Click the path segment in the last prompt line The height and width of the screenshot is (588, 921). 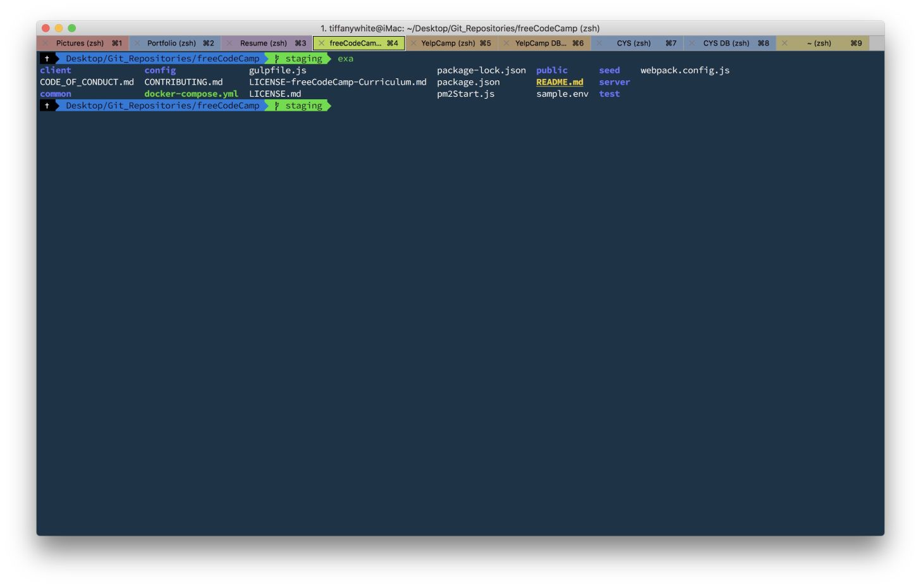click(x=162, y=106)
